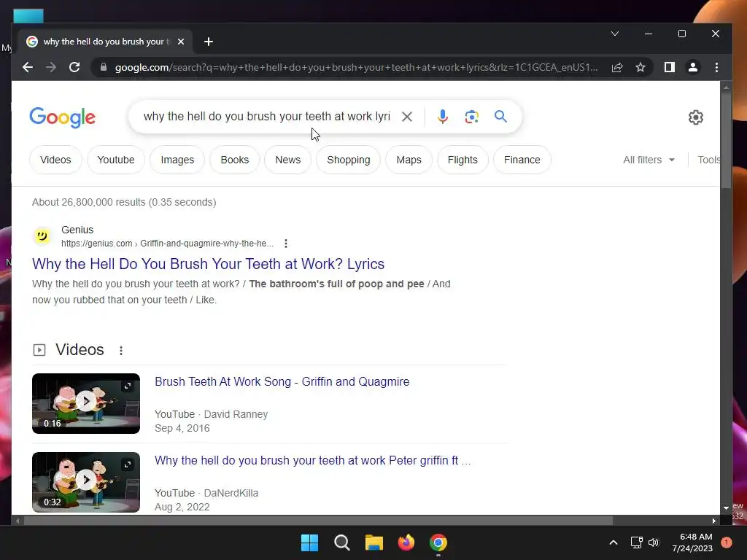Screen dimensions: 747x560
Task: Open the Peter griffin ft video link
Action: [312, 461]
